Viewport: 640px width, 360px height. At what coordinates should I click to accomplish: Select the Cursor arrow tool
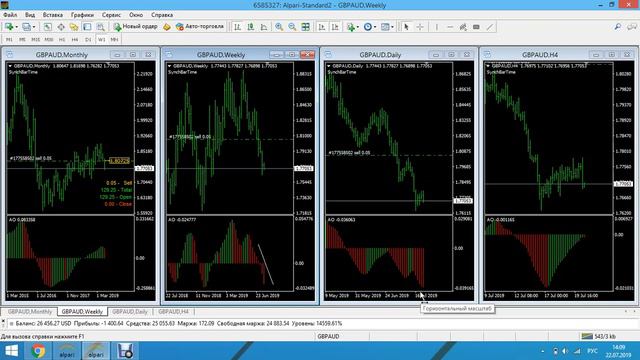406,27
